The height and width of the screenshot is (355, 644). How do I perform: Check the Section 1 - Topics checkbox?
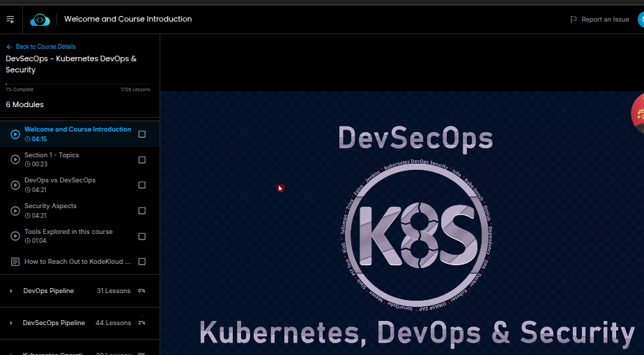pos(142,160)
